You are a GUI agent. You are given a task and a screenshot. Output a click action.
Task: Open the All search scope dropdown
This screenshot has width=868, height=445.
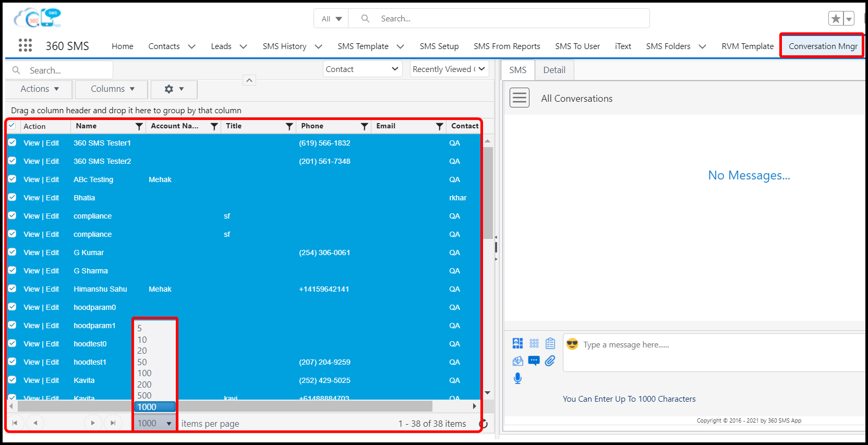click(331, 19)
